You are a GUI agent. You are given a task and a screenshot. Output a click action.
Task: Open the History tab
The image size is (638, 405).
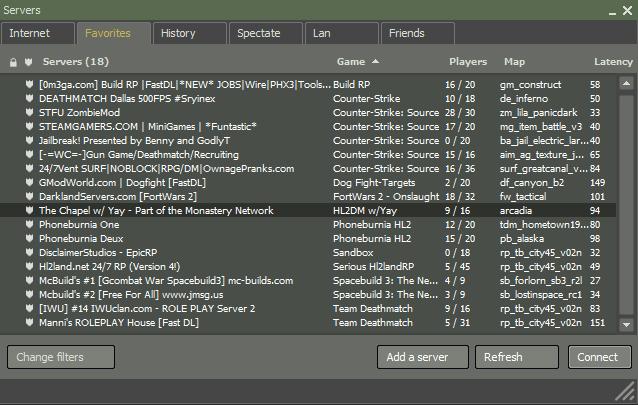[x=190, y=33]
